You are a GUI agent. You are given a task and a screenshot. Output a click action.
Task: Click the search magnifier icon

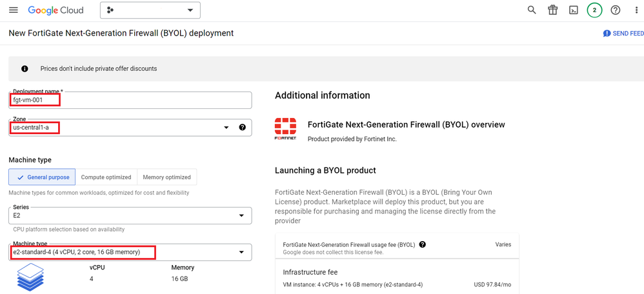click(532, 10)
